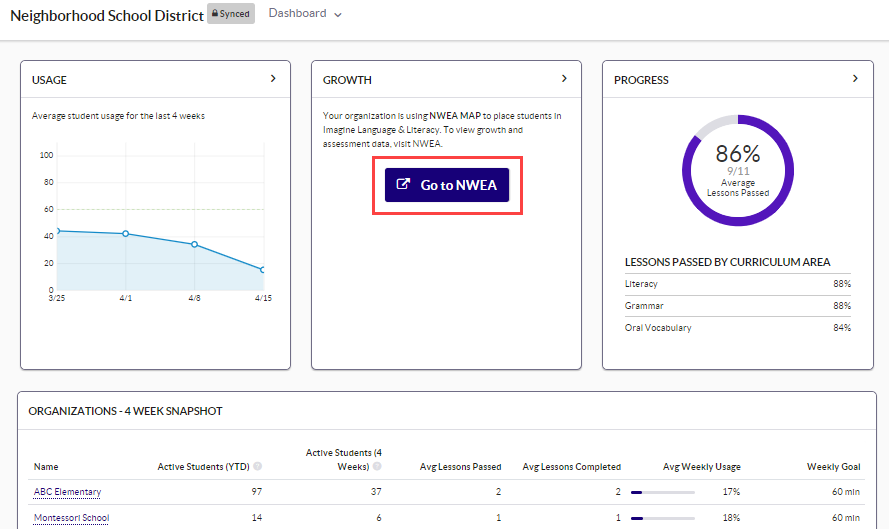The width and height of the screenshot is (889, 529).
Task: Click the Go to NWEA button
Action: point(447,185)
